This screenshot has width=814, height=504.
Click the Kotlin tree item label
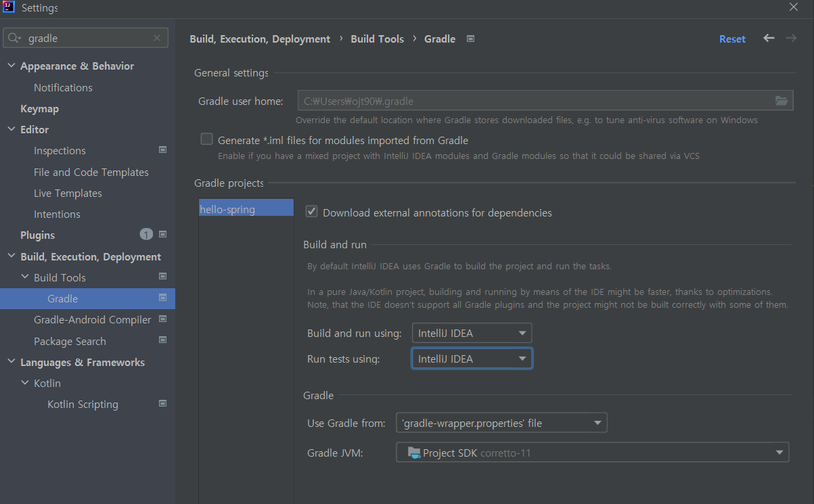(47, 383)
